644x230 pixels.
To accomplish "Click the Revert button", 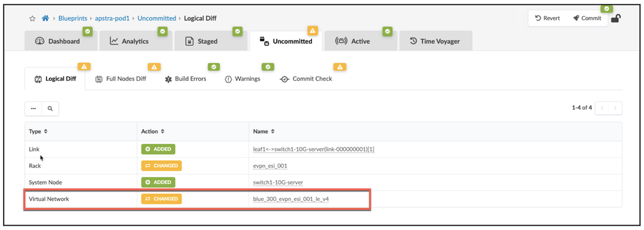I will pyautogui.click(x=547, y=18).
